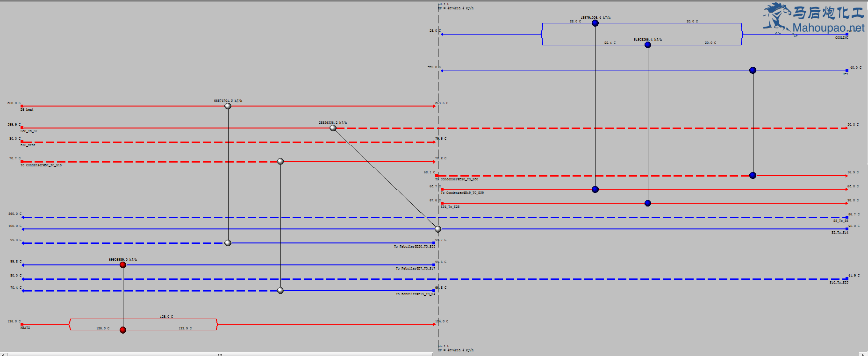Screen dimensions: 868x356
Task: Click gray exchanger node on S2_To_S14 stream
Action: click(438, 229)
